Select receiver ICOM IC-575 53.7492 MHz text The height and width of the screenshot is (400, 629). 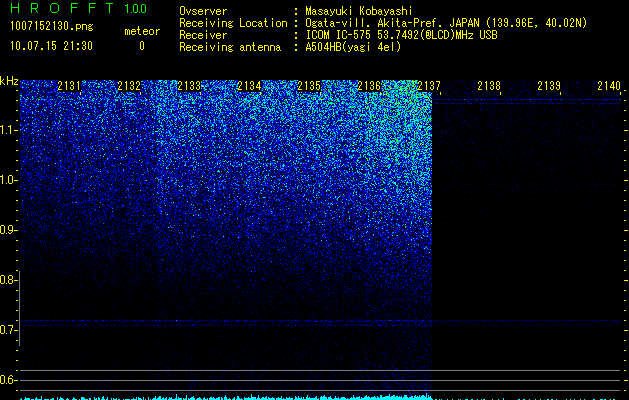point(402,35)
